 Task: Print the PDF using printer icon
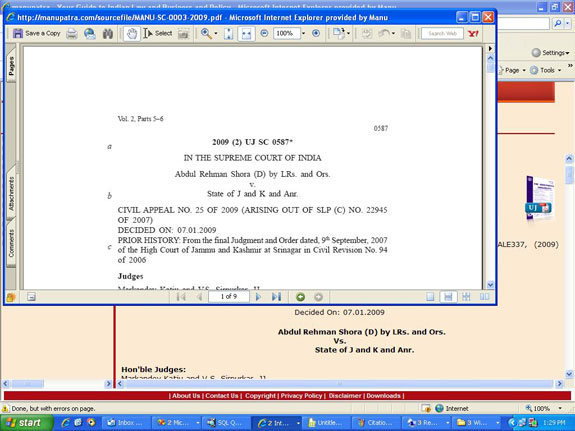72,34
